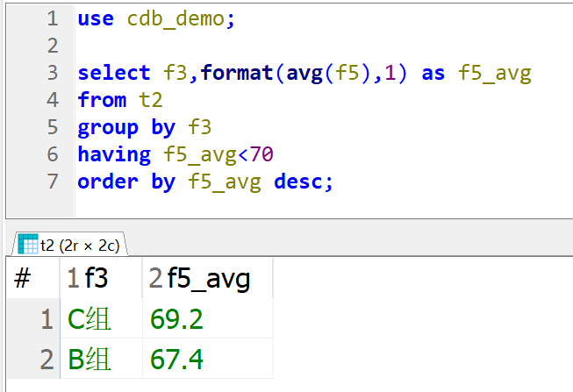Image resolution: width=573 pixels, height=392 pixels.
Task: Click line number 3 in the editor gutter
Action: (x=53, y=73)
